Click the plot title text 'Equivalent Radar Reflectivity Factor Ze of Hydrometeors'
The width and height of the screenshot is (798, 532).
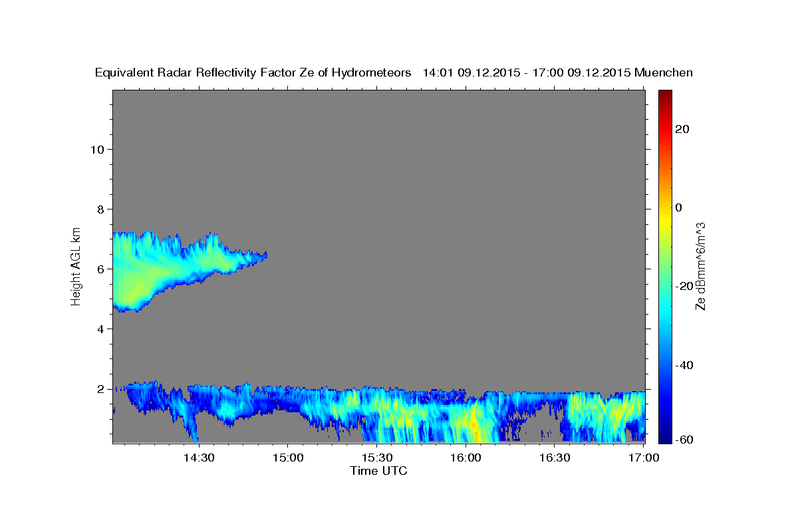tap(253, 72)
